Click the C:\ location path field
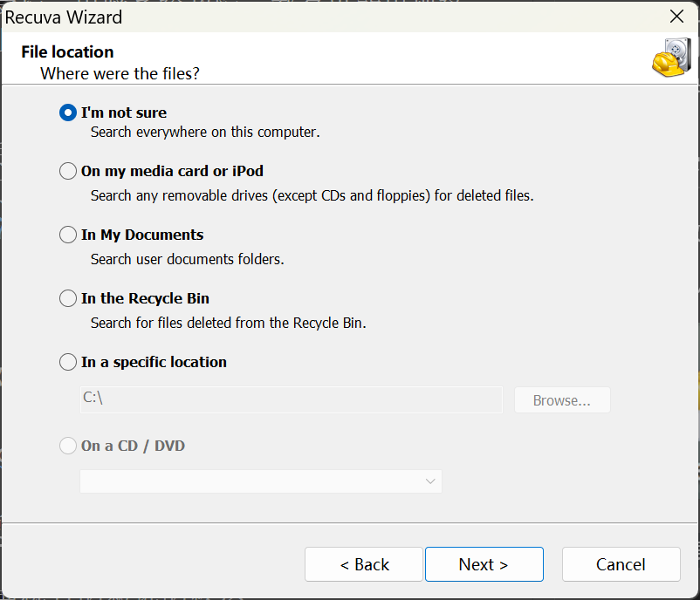This screenshot has height=600, width=700. point(291,399)
